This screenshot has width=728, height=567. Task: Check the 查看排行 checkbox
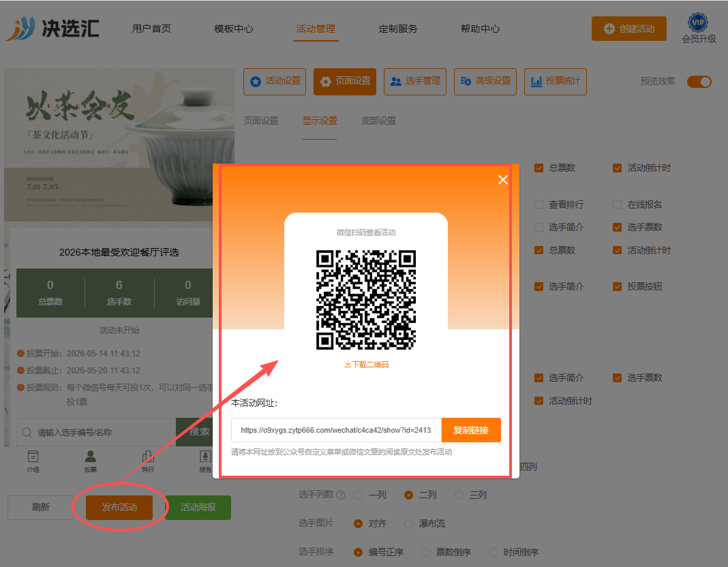(539, 204)
